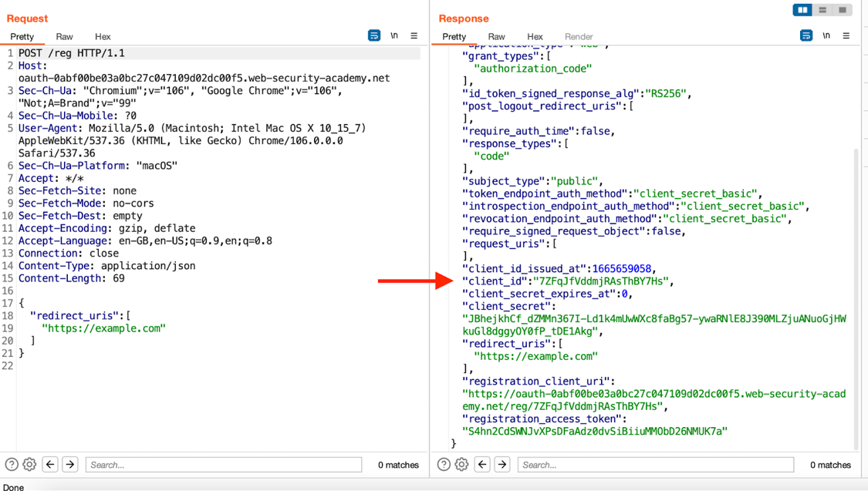Switch the Request view to Hex
Image resolution: width=868 pixels, height=491 pixels.
[103, 36]
